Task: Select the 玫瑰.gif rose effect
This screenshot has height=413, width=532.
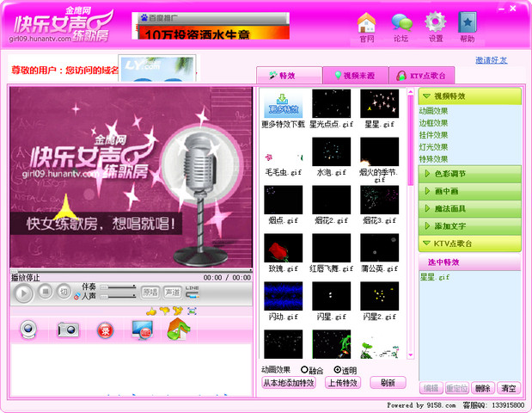Action: [x=283, y=248]
